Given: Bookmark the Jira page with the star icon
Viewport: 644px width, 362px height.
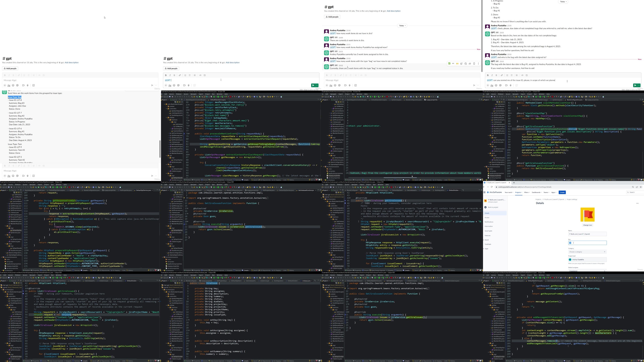Looking at the screenshot, I should pyautogui.click(x=641, y=187).
